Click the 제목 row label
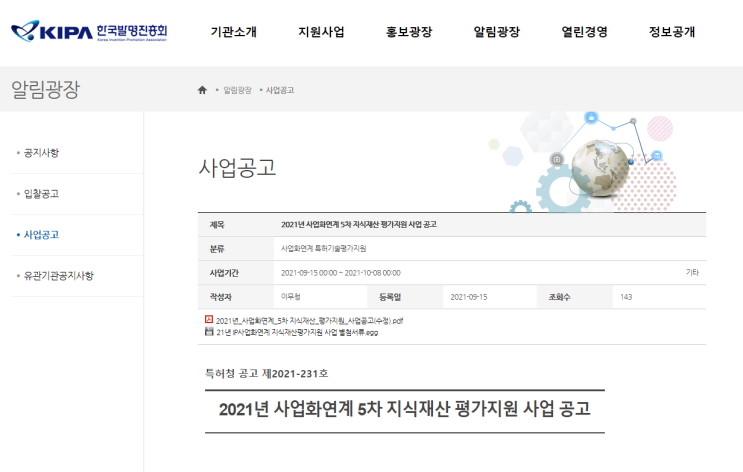 pos(217,225)
